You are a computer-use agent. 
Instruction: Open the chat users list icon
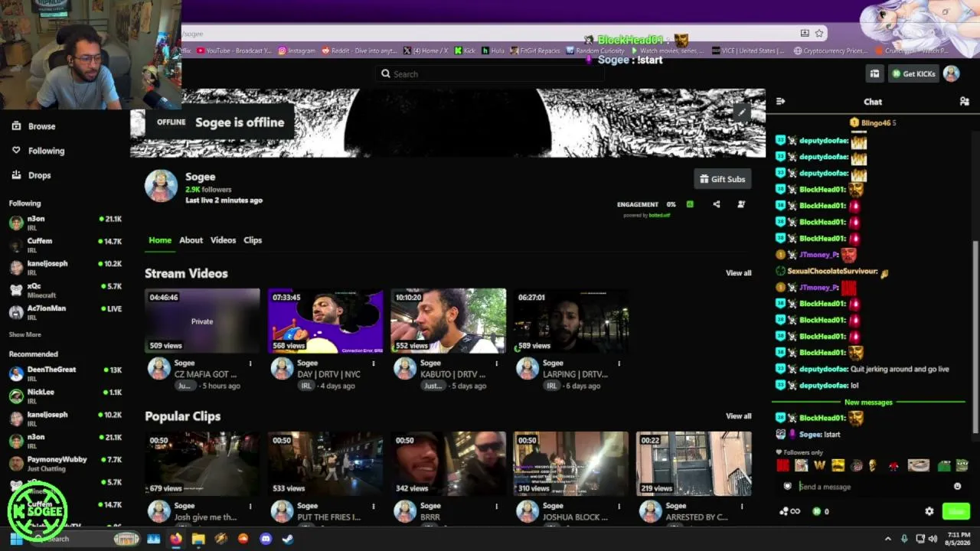(964, 101)
